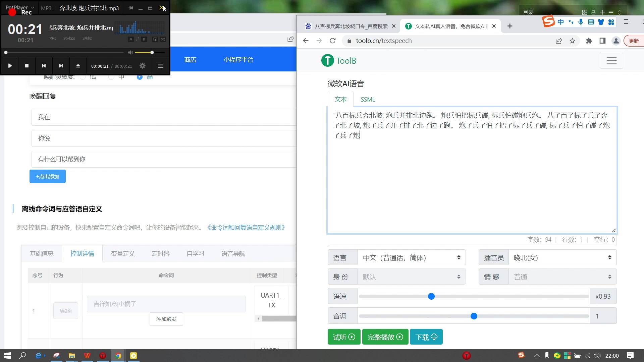Open the browser extensions puzzle icon
Screen dimensions: 644x362
pyautogui.click(x=589, y=41)
